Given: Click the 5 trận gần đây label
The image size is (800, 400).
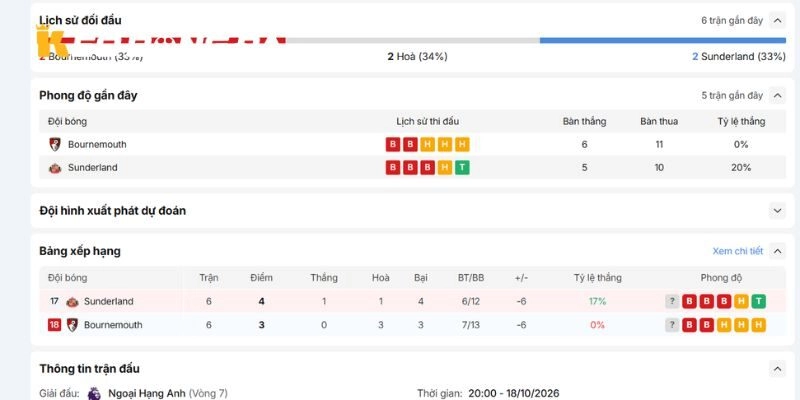Looking at the screenshot, I should point(732,95).
